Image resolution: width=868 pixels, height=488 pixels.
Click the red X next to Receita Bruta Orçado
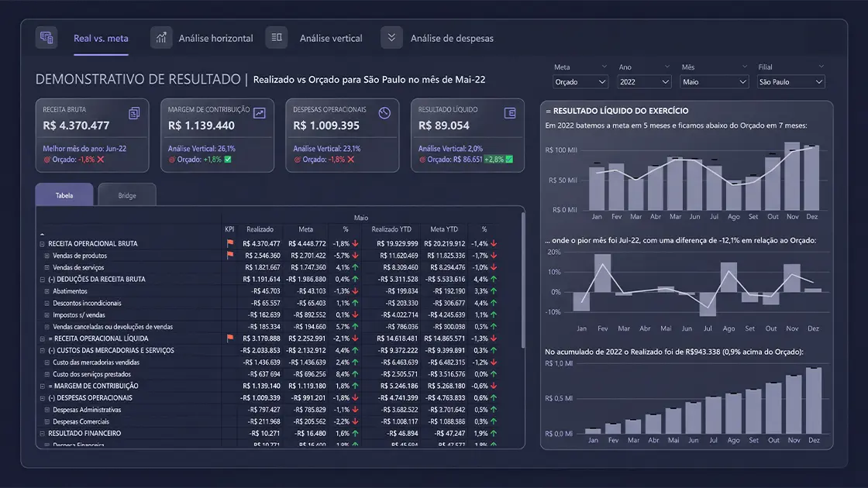(x=101, y=160)
